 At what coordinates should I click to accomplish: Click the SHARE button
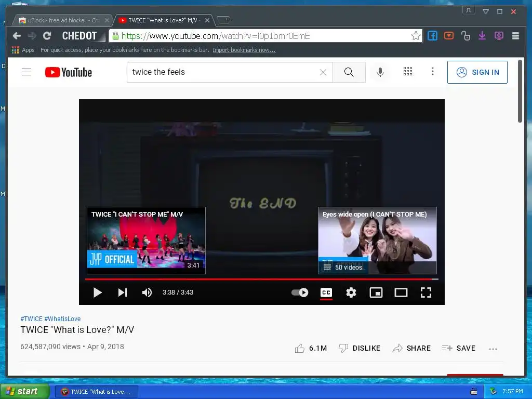411,349
